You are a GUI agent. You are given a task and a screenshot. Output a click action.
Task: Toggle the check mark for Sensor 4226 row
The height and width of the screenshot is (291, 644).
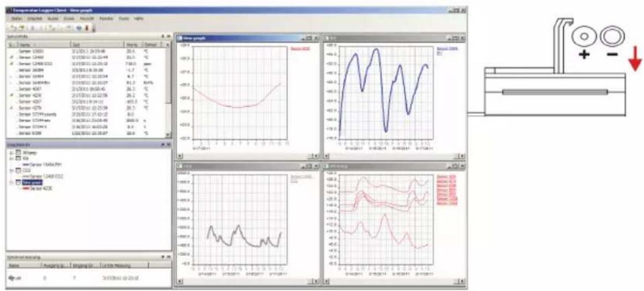click(12, 95)
